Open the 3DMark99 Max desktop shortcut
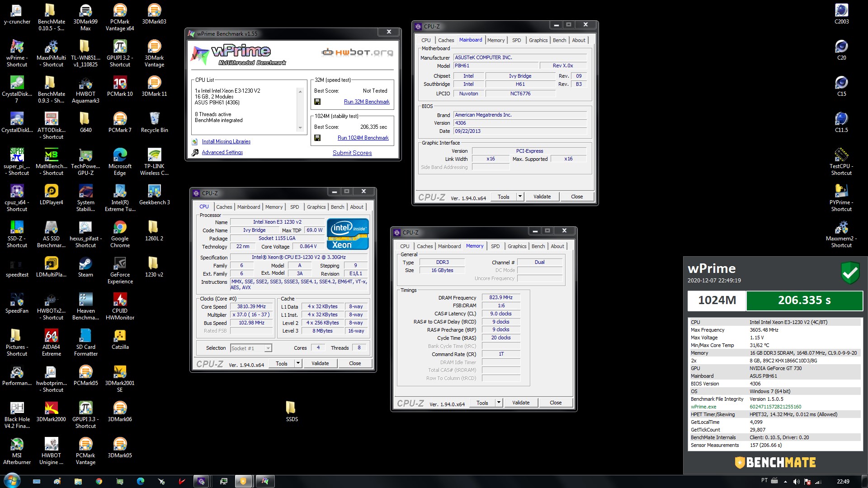 pos(85,18)
